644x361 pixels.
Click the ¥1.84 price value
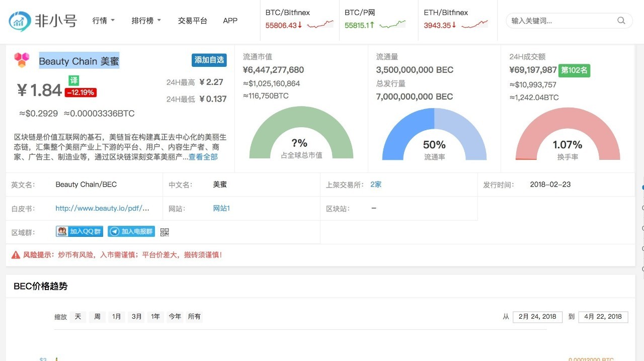click(39, 91)
